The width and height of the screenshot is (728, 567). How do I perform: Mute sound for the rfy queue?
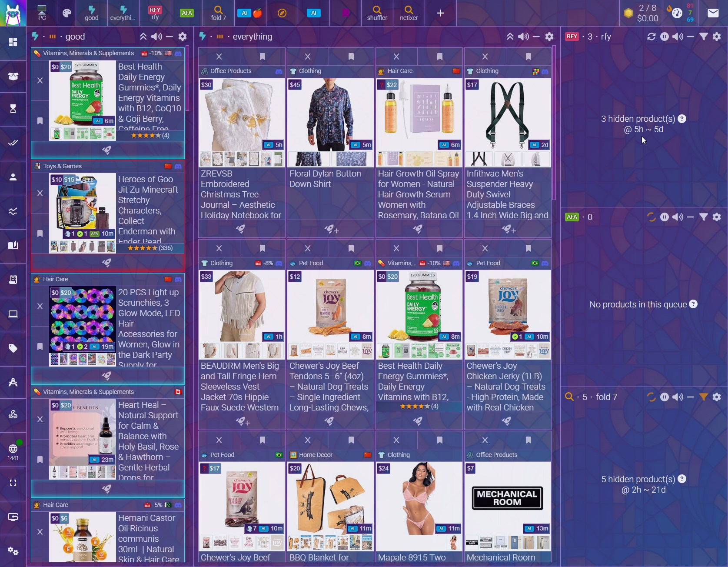click(x=678, y=37)
